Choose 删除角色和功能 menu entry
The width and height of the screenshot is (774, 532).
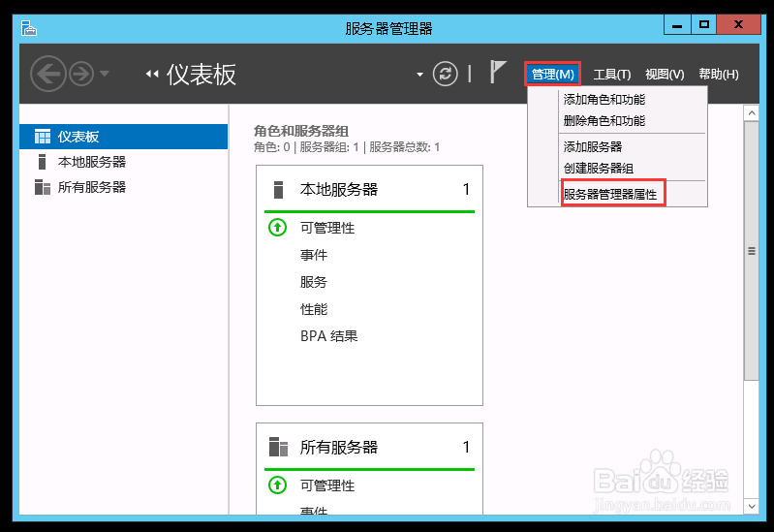pos(604,120)
